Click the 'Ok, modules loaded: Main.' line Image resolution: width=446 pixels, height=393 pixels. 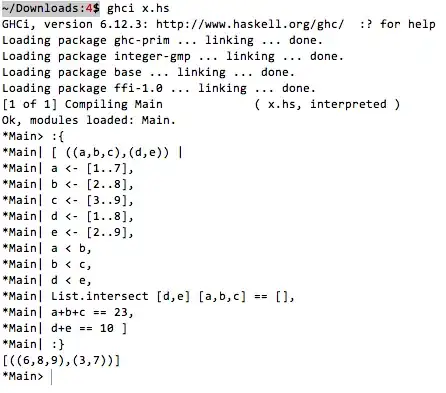89,120
